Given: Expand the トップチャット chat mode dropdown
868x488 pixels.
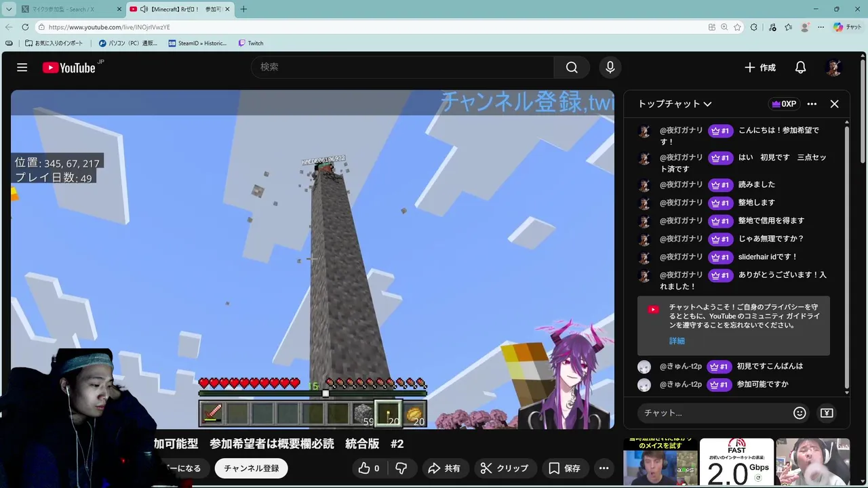Looking at the screenshot, I should pos(675,104).
